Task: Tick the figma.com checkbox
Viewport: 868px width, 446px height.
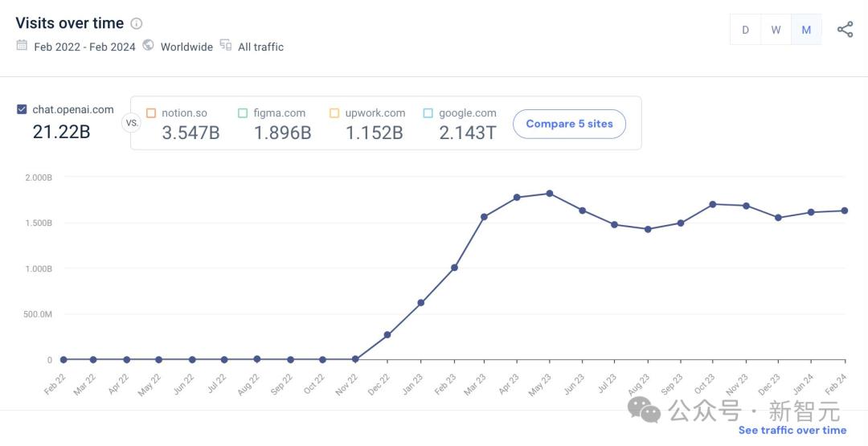Action: [x=243, y=113]
